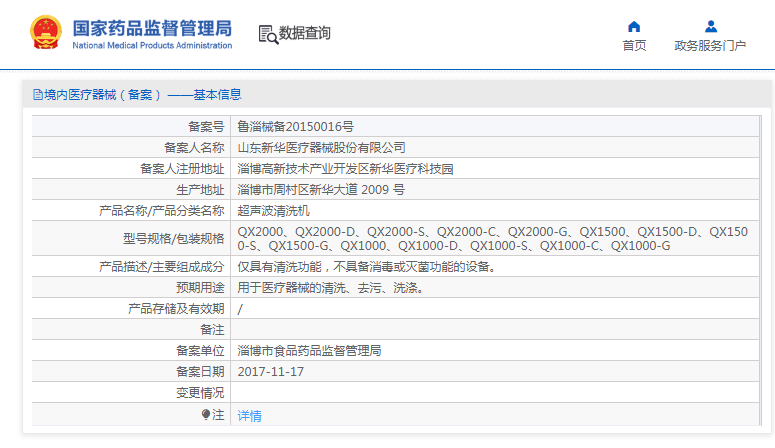Click the 备案单位 row label
The width and height of the screenshot is (775, 448).
click(200, 351)
